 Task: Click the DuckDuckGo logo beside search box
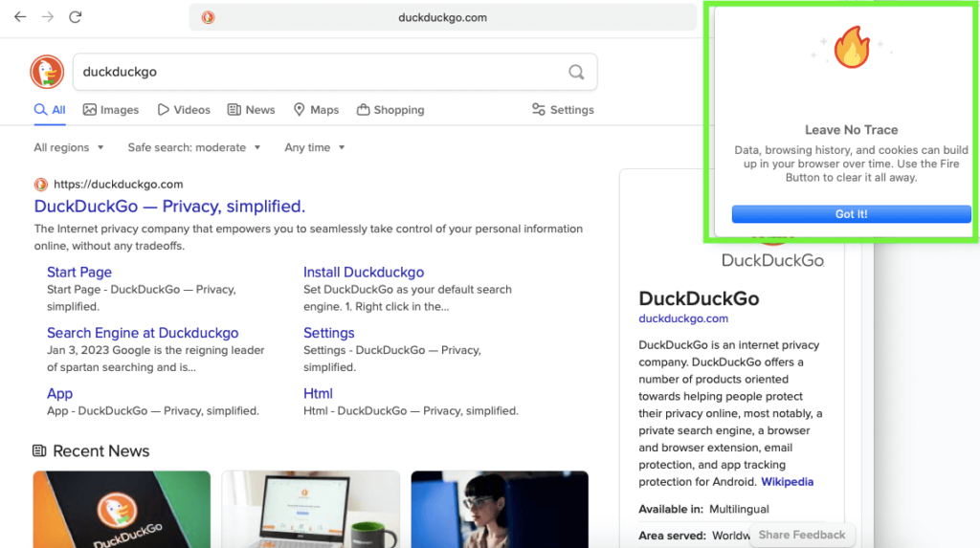(x=47, y=72)
